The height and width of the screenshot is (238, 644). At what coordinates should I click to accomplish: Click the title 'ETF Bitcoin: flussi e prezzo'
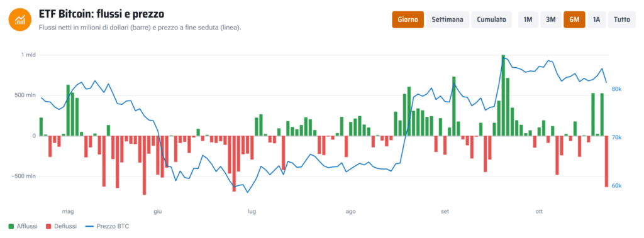pos(101,14)
